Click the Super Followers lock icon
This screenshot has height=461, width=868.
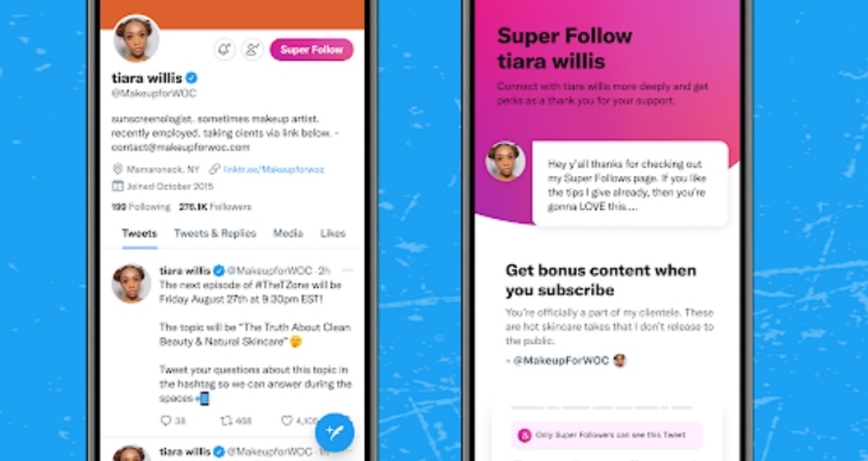tap(525, 435)
